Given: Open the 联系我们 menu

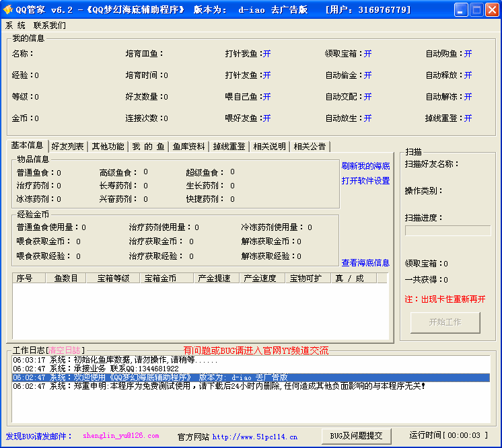Looking at the screenshot, I should (50, 26).
